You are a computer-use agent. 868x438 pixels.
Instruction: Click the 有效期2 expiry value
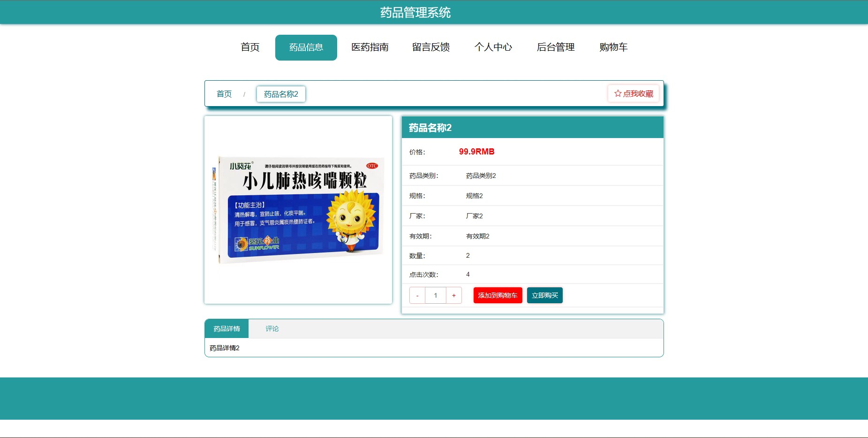click(477, 236)
